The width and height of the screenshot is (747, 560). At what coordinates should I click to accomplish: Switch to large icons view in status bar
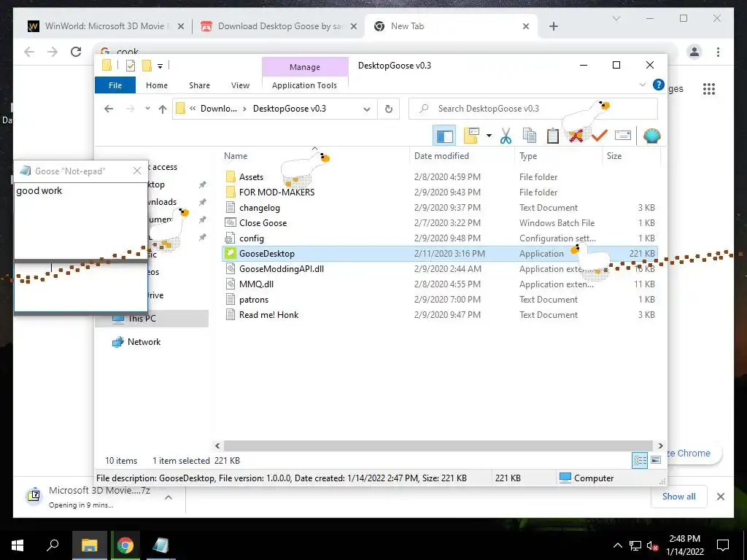pos(656,460)
